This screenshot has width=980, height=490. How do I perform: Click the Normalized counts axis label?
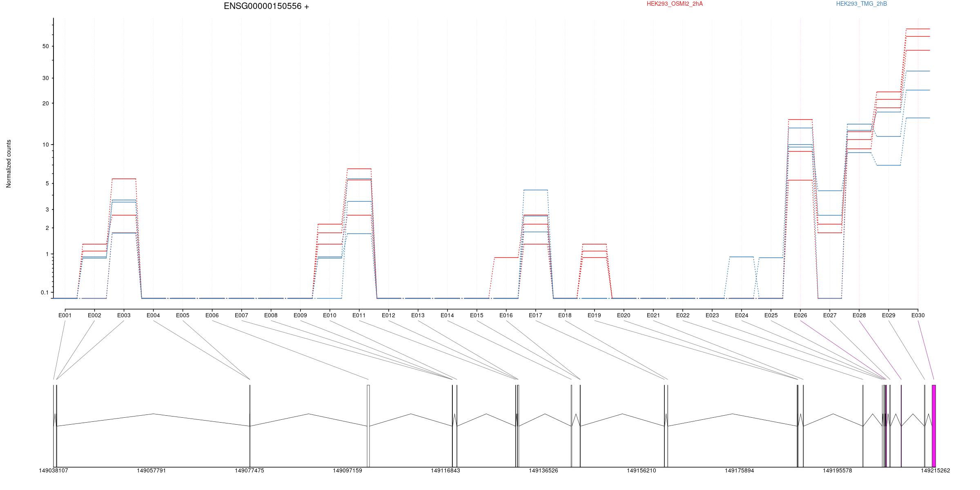click(x=9, y=164)
